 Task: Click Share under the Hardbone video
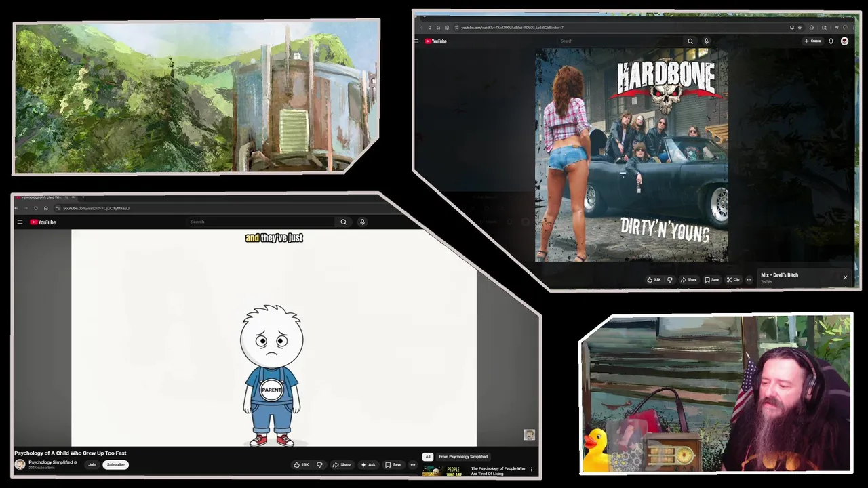[x=689, y=279]
